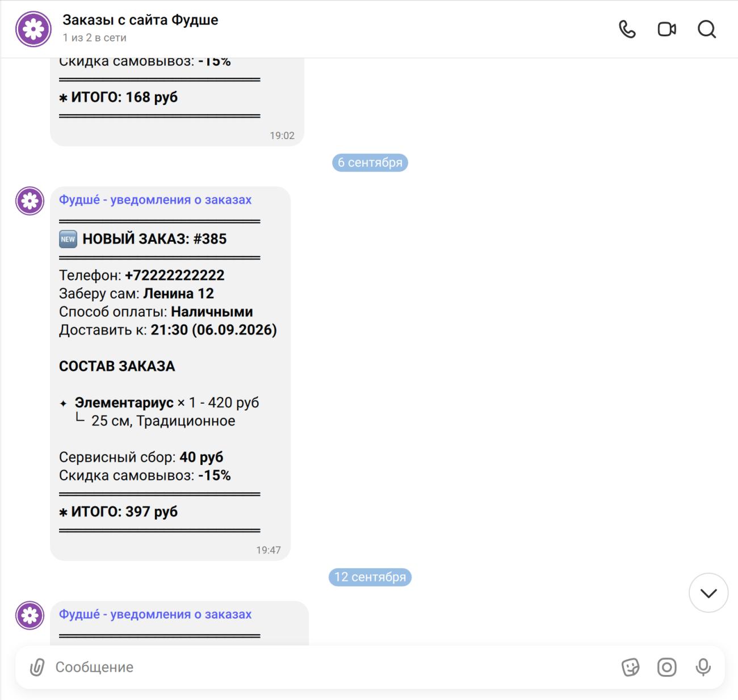Click the 19:02 message timestamp
The image size is (738, 700).
(x=282, y=135)
